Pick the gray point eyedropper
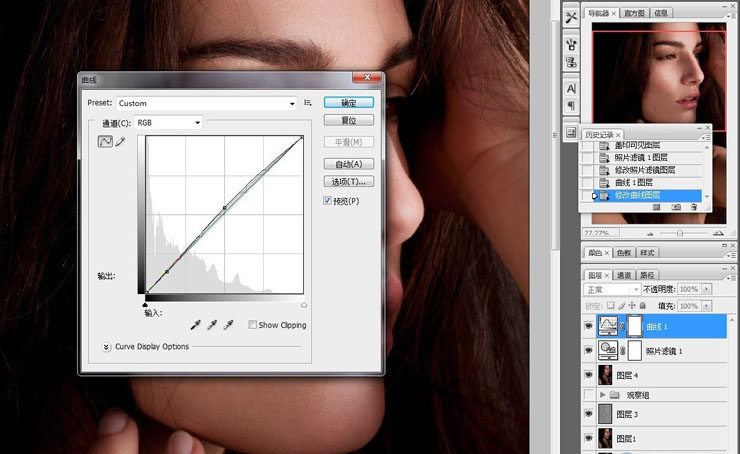 pos(212,325)
